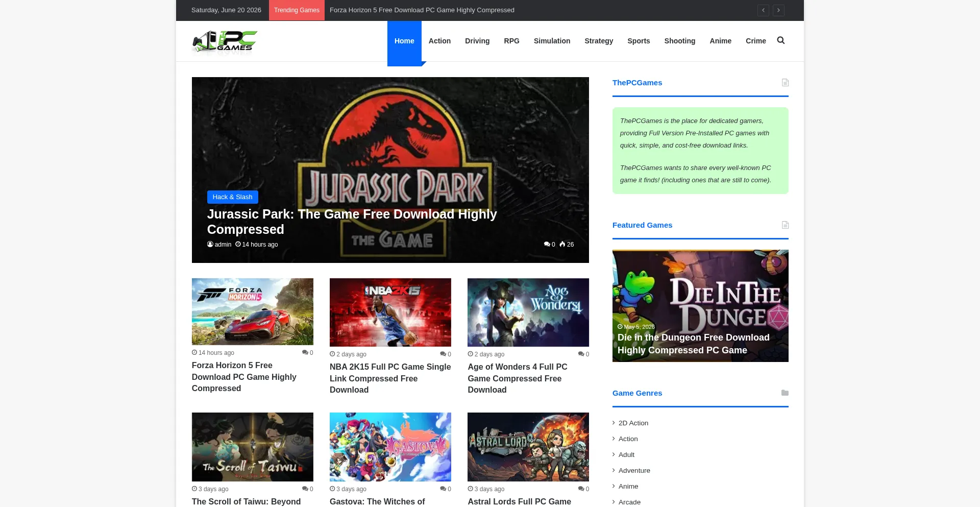Open NBA 2K15 Full PC Game title
This screenshot has height=507, width=980.
[390, 378]
